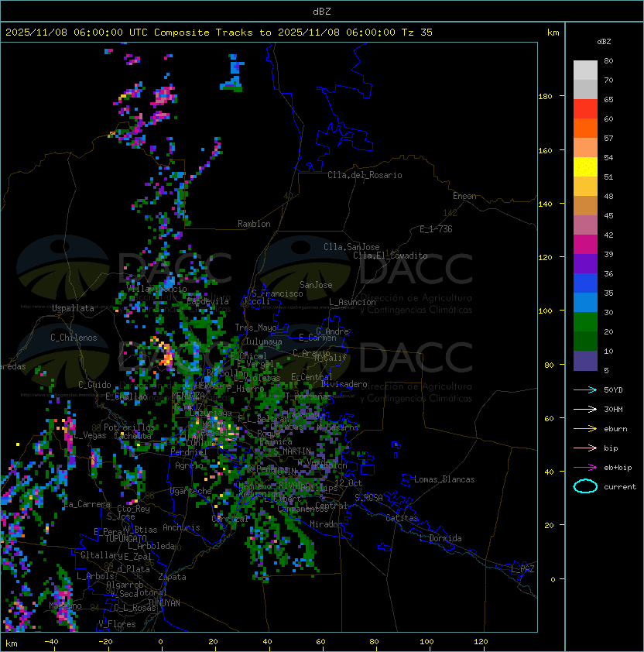Click the Divisadero map label
This screenshot has width=644, height=652.
[x=344, y=384]
